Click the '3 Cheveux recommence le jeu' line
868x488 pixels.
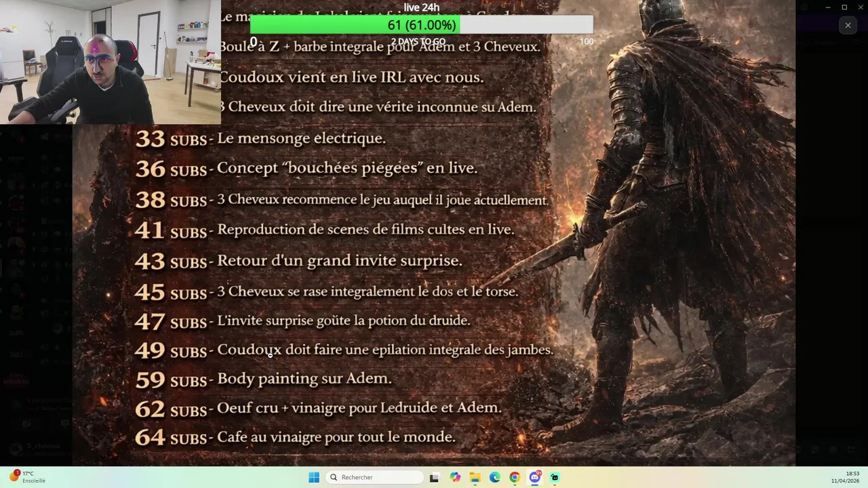(342, 199)
